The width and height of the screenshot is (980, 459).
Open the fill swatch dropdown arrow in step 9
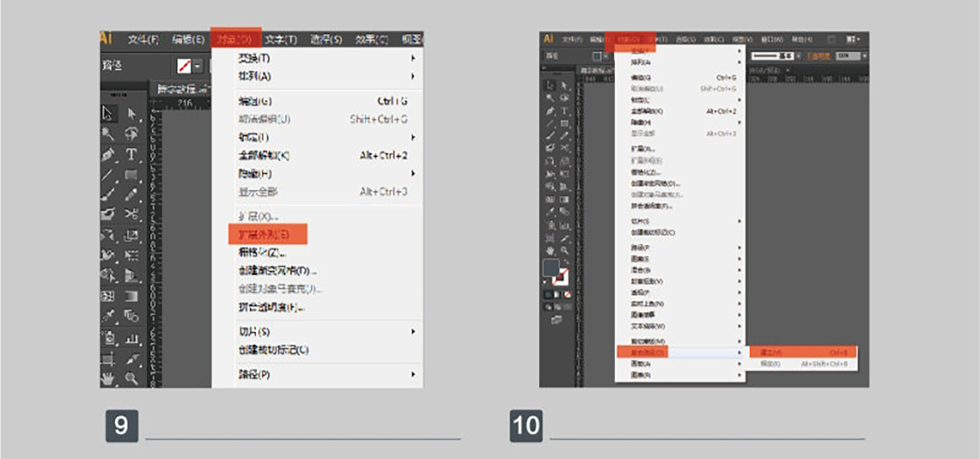(x=197, y=66)
